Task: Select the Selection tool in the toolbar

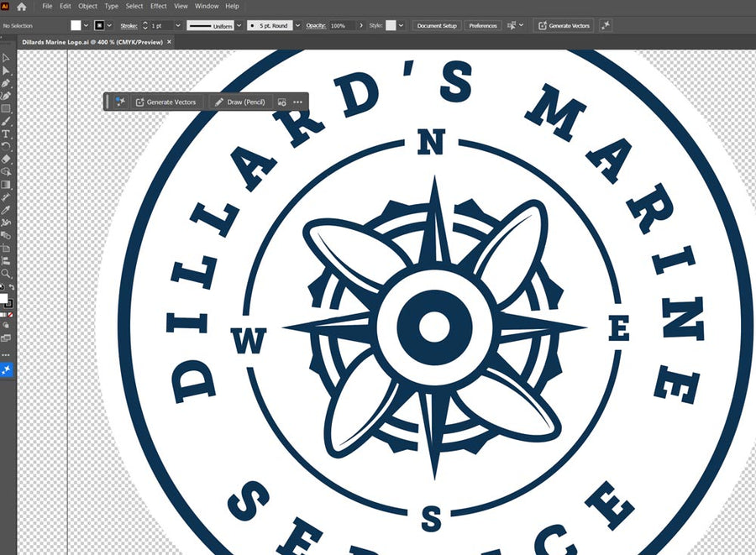Action: point(6,58)
